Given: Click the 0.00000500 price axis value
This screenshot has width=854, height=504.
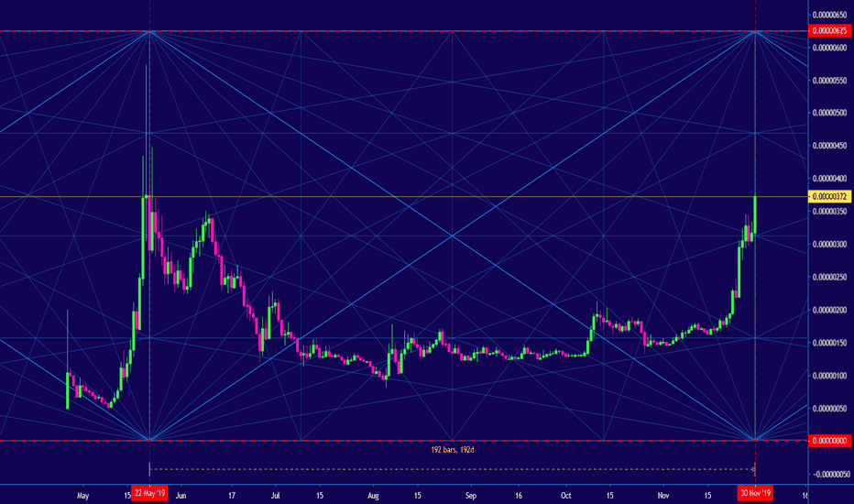Looking at the screenshot, I should pos(830,114).
